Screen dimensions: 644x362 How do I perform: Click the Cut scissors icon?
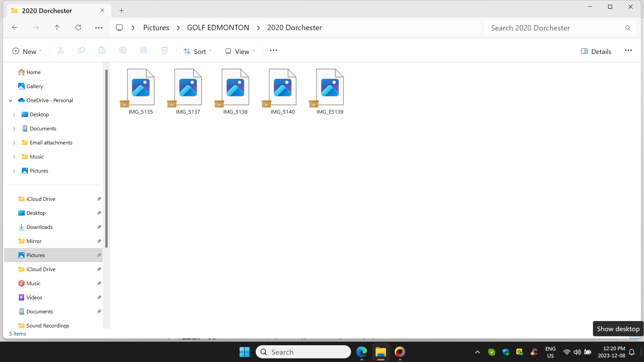pos(60,51)
